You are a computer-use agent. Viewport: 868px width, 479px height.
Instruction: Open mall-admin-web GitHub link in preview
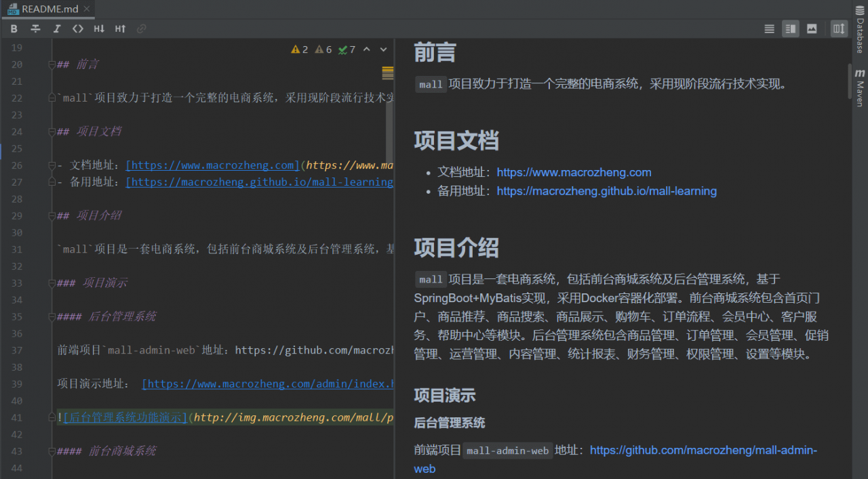(616, 459)
